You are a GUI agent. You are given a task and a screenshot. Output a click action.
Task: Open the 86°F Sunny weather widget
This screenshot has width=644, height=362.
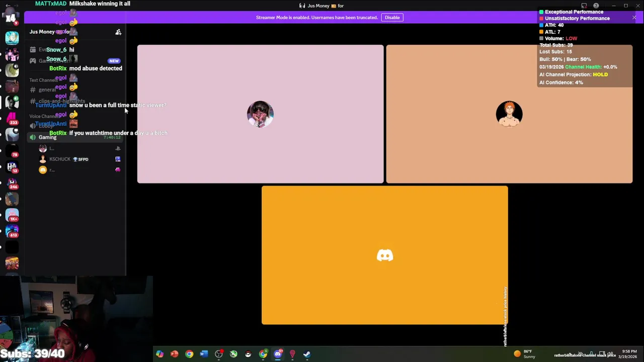tap(525, 354)
